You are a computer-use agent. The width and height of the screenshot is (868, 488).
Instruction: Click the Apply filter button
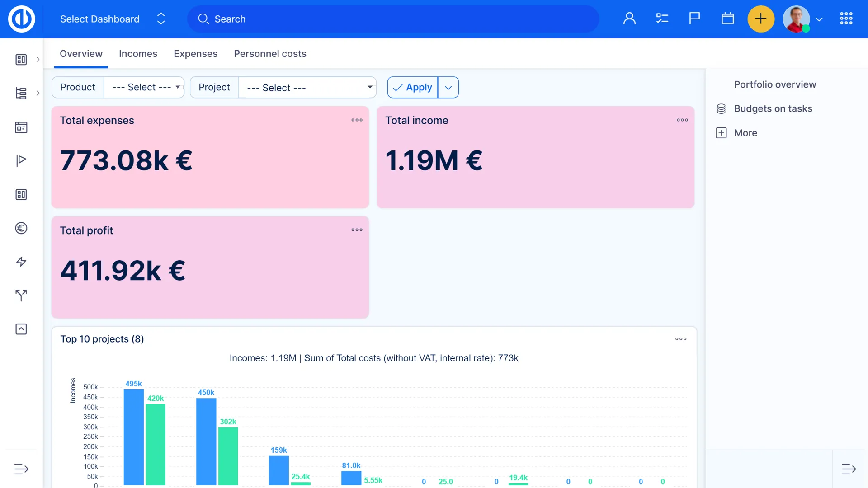pos(413,87)
